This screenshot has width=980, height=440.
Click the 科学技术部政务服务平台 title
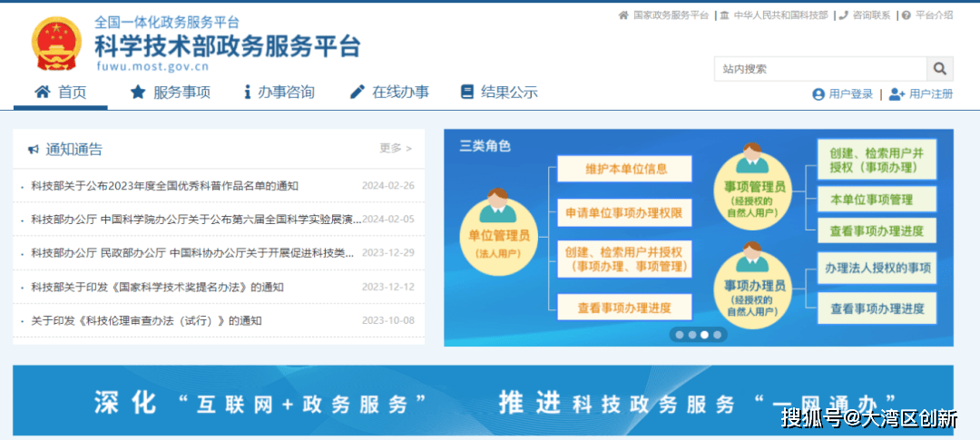228,46
